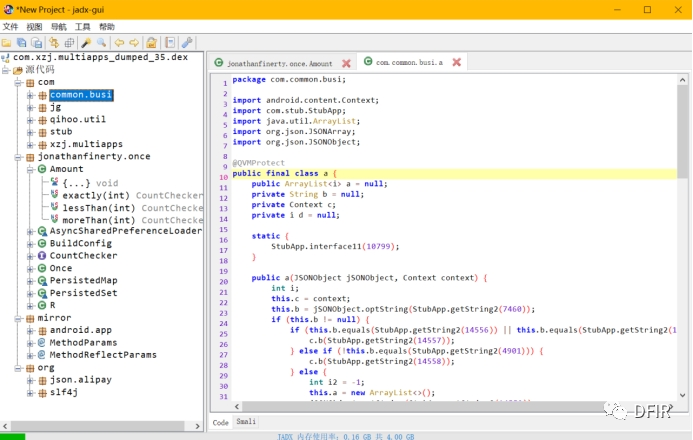
Task: Click the android.app package icon
Action: [42, 330]
